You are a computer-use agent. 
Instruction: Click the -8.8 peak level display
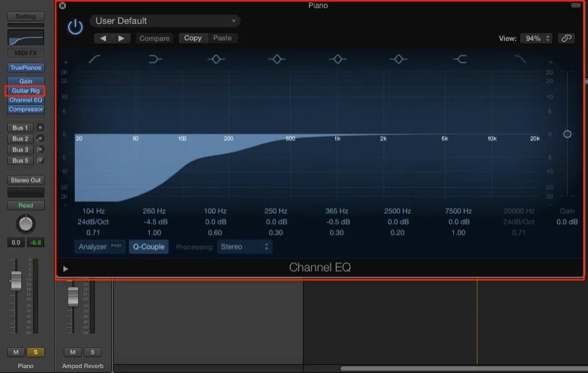[x=36, y=242]
